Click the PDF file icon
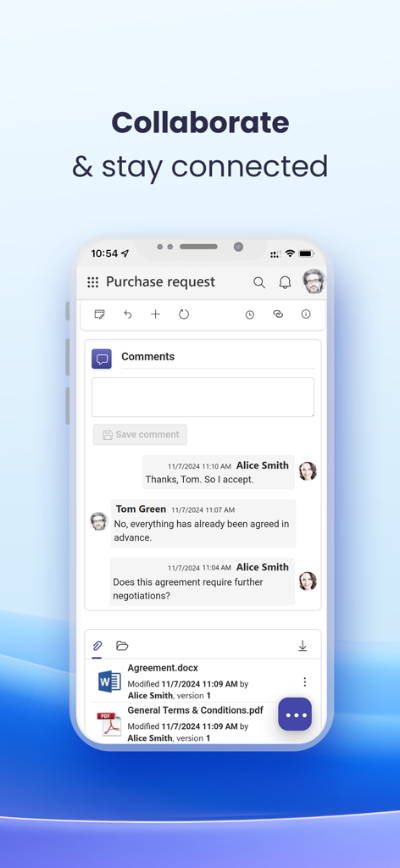Screen dimensions: 400x868 [109, 724]
